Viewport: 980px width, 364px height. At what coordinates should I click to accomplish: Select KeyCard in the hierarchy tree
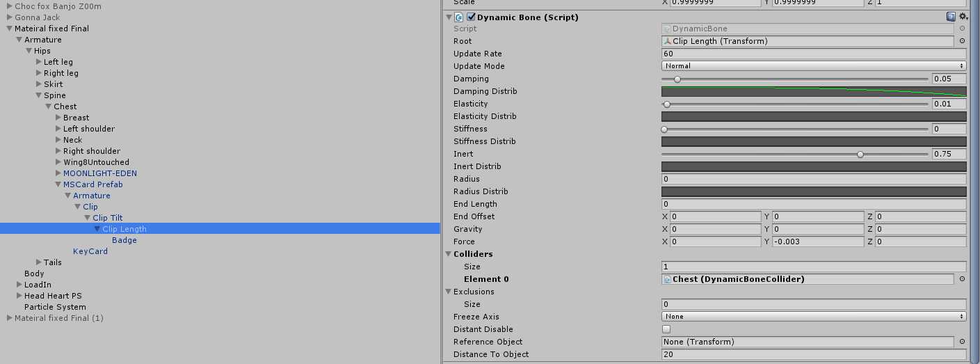pyautogui.click(x=90, y=251)
